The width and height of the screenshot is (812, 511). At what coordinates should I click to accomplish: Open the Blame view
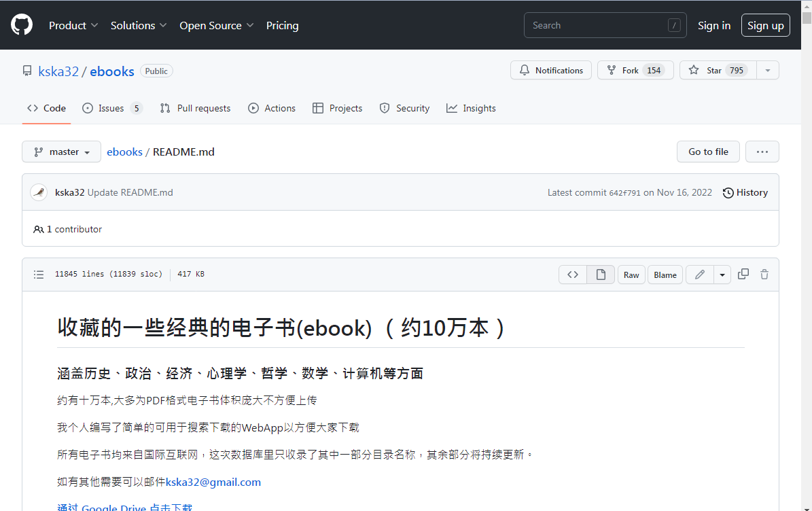[665, 275]
